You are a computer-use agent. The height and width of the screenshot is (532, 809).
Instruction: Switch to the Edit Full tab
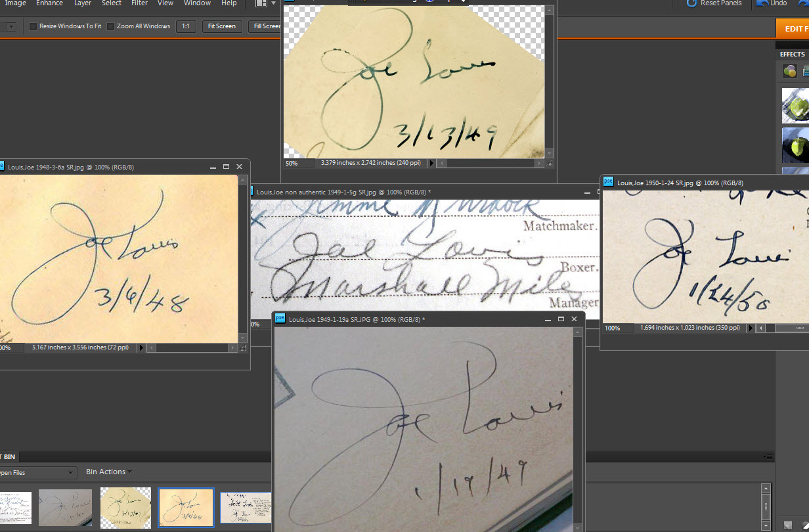click(x=793, y=28)
